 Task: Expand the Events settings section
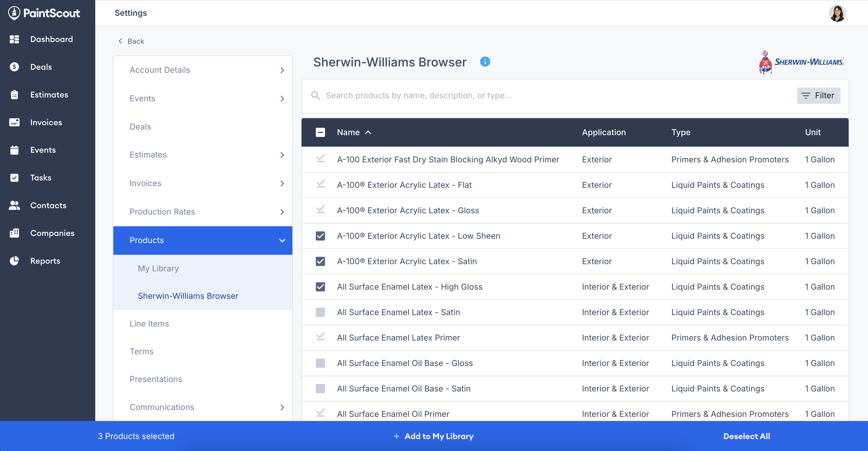(203, 98)
